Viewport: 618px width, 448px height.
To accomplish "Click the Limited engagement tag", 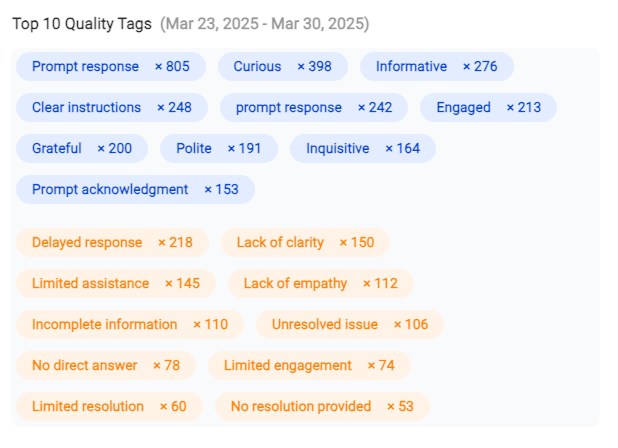I will click(x=309, y=365).
